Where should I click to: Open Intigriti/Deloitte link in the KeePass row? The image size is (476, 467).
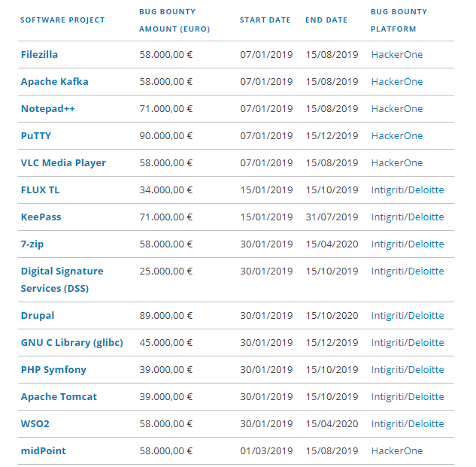pyautogui.click(x=408, y=217)
